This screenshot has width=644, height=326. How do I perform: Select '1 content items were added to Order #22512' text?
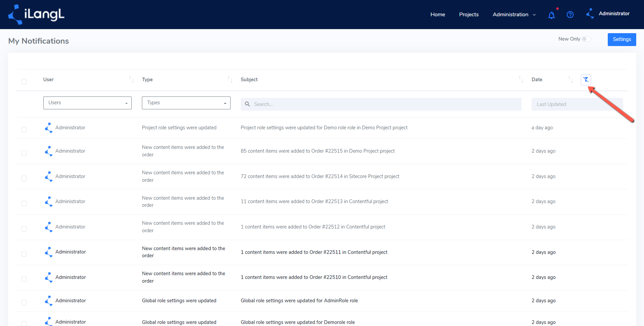[x=313, y=227]
